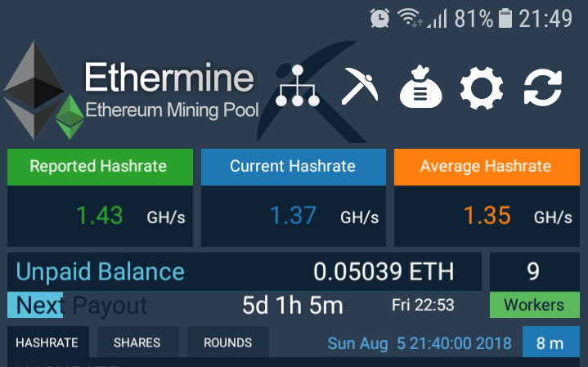Tap the cellular signal bars icon
The image size is (588, 367).
438,18
